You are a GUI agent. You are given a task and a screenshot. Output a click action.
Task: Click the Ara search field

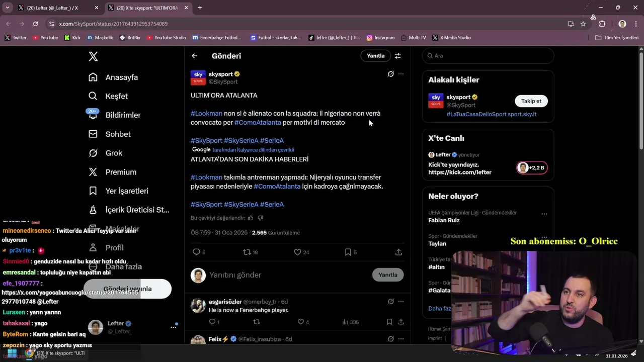(488, 56)
